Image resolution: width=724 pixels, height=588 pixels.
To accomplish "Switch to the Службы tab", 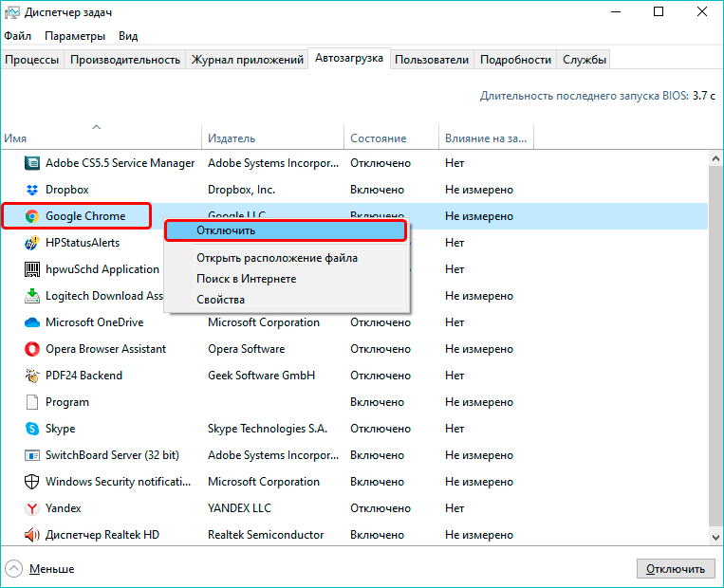I will [585, 60].
